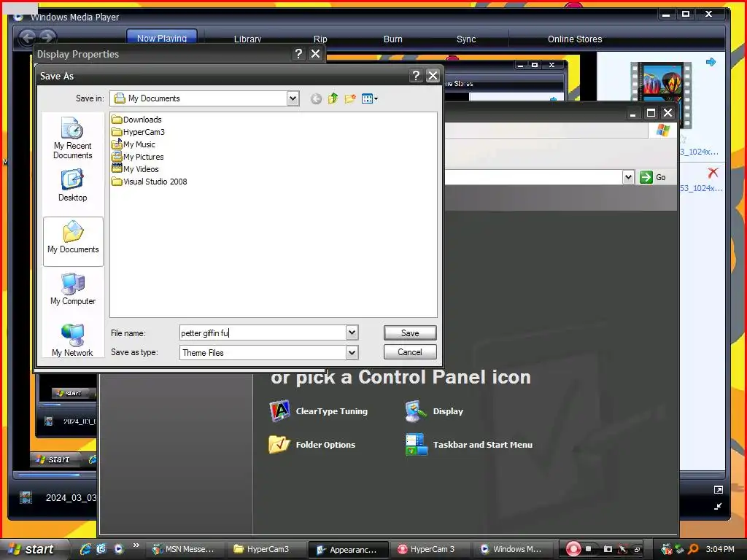Open Display Control Panel icon
Screen dimensions: 747x560
click(x=434, y=411)
